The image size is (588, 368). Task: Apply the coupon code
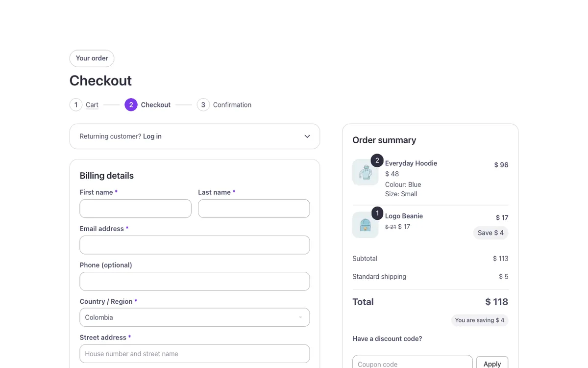coord(492,363)
